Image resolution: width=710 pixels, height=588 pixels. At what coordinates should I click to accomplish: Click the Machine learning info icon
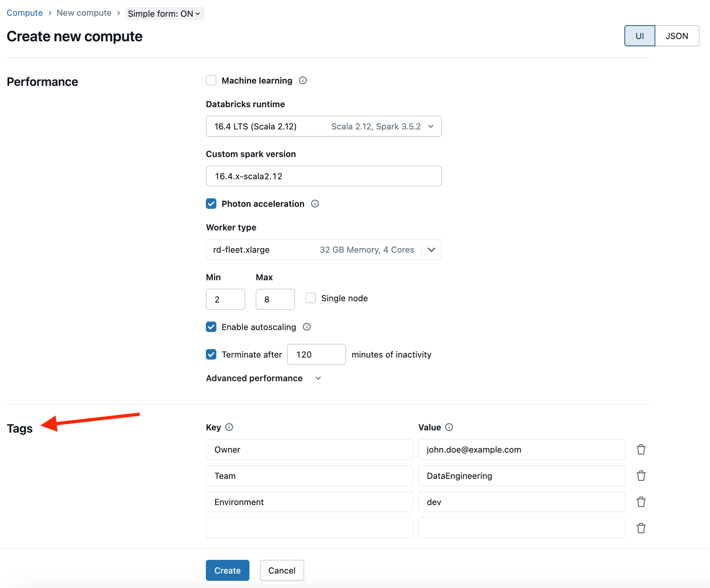coord(303,81)
